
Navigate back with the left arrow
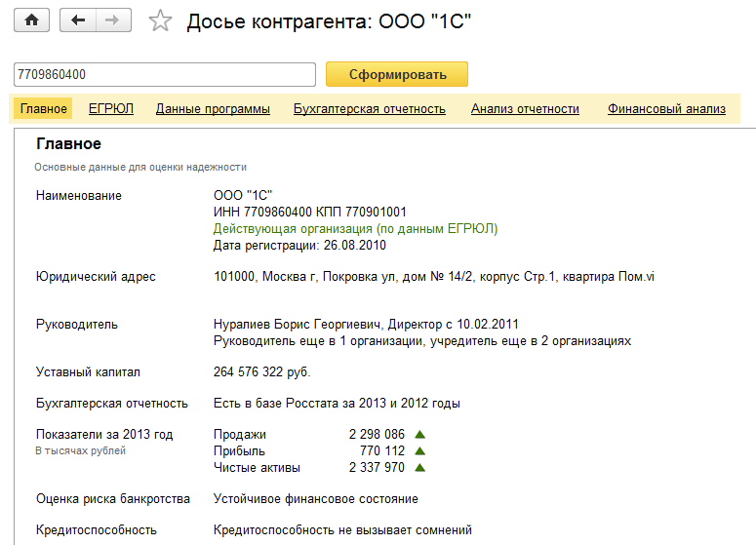(78, 20)
